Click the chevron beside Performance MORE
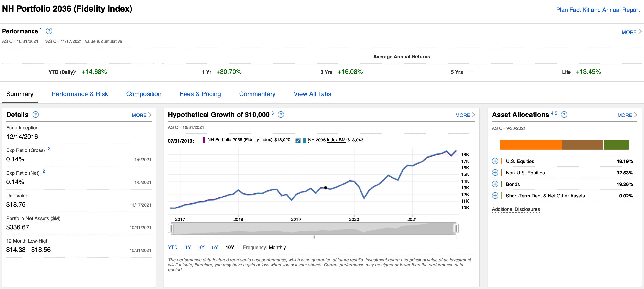This screenshot has height=289, width=644. click(640, 32)
